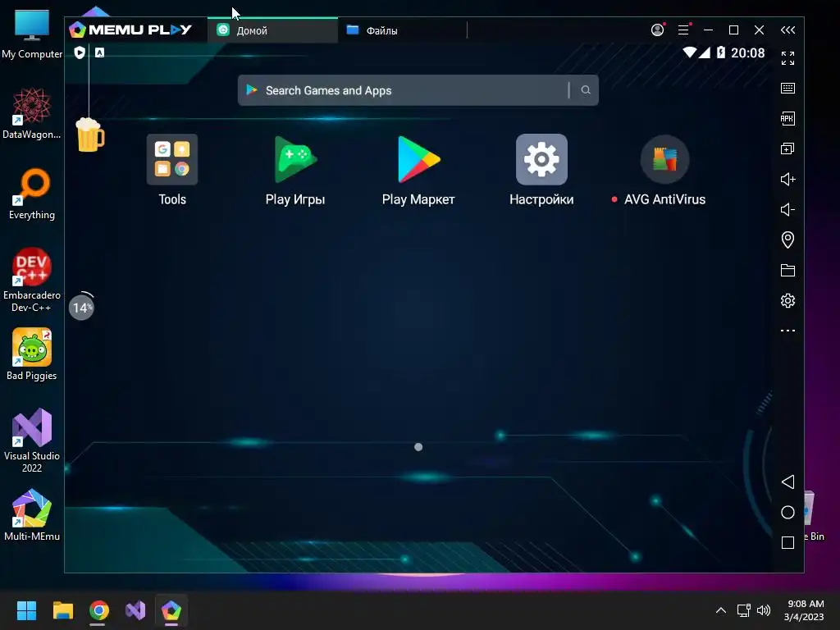840x630 pixels.
Task: Open the MEmu hamburger menu
Action: (683, 30)
